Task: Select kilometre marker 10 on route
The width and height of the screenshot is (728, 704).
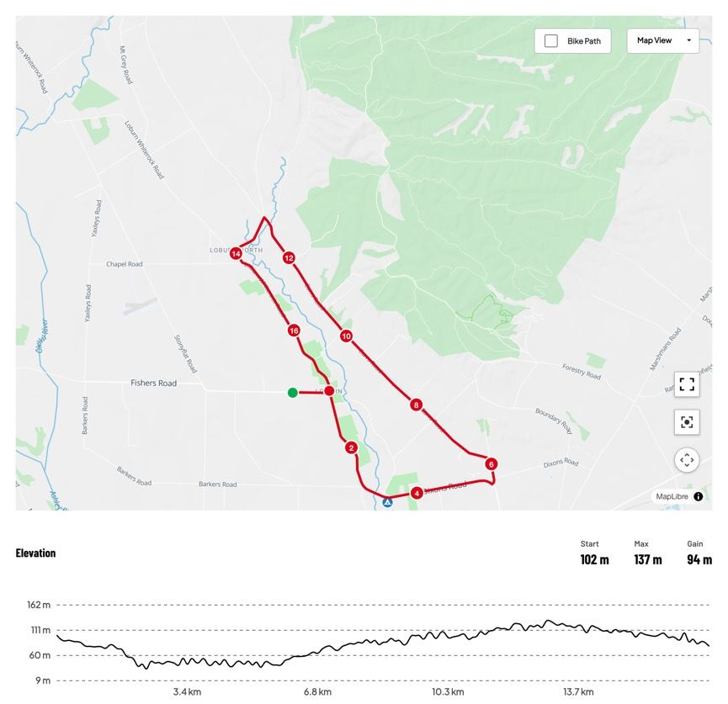Action: (346, 336)
